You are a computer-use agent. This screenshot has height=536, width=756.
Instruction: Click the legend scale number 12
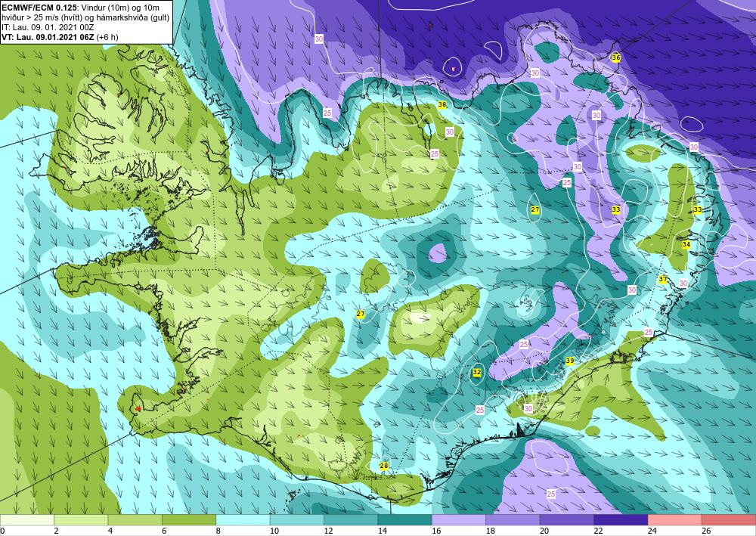328,531
